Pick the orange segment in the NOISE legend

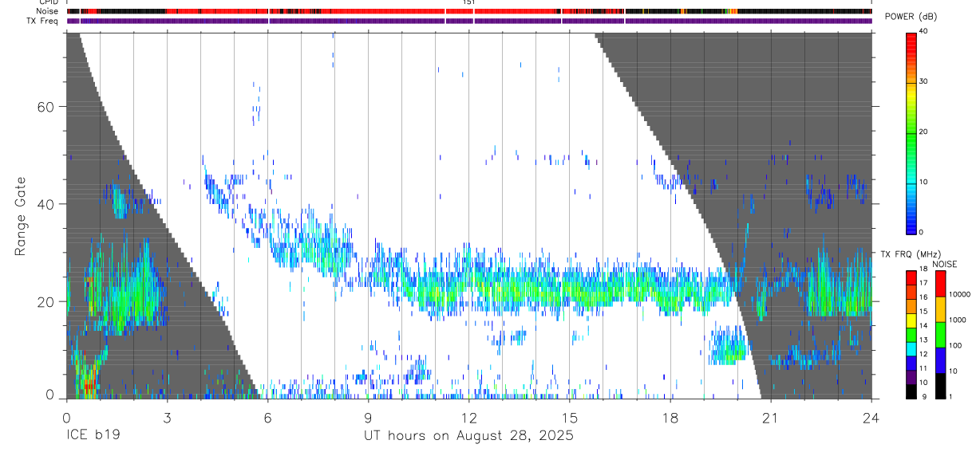939,309
